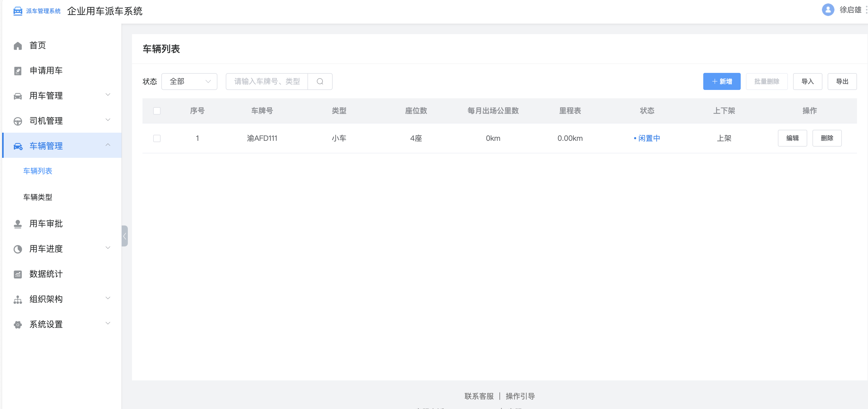Click the 0.00km mileage cell

click(570, 138)
